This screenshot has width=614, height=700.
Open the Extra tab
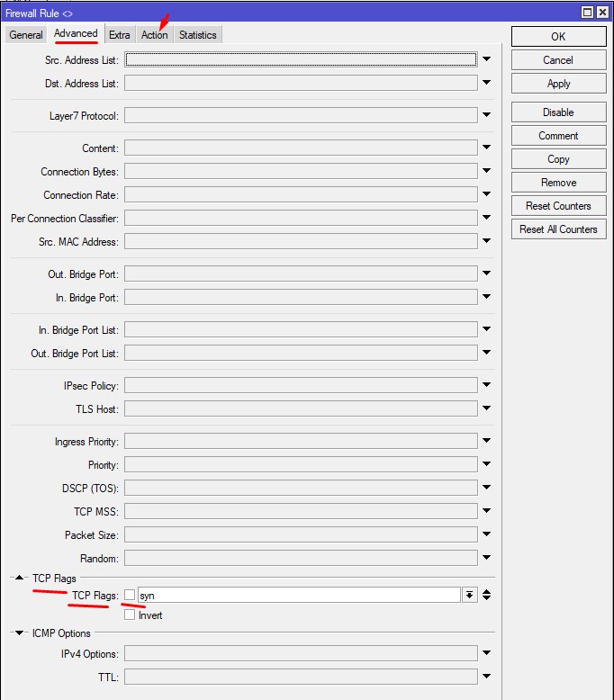120,35
